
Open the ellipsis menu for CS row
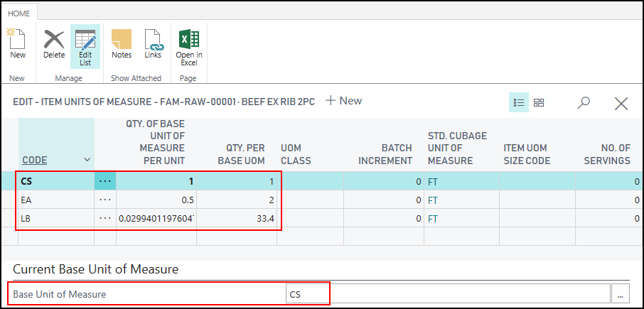click(105, 181)
